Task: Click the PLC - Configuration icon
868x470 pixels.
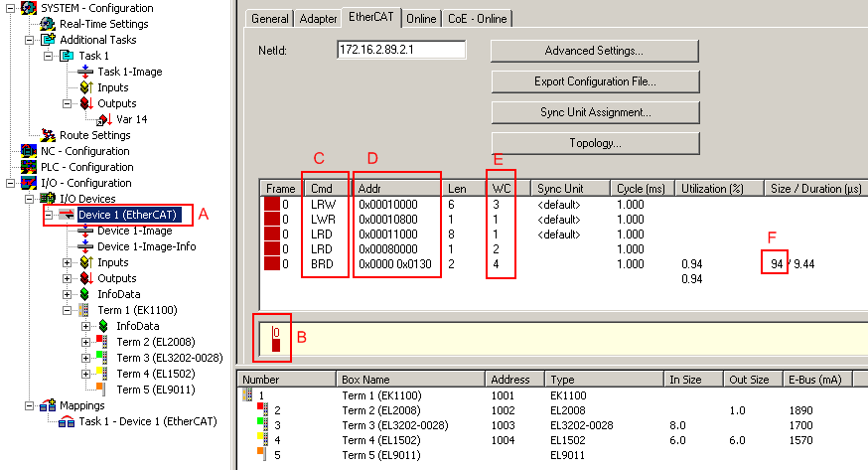Action: tap(29, 167)
